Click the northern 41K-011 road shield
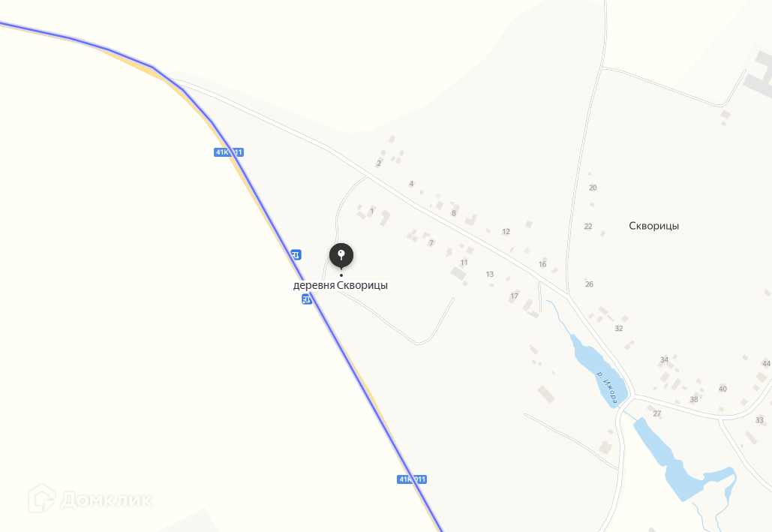772x532 pixels. pos(229,152)
